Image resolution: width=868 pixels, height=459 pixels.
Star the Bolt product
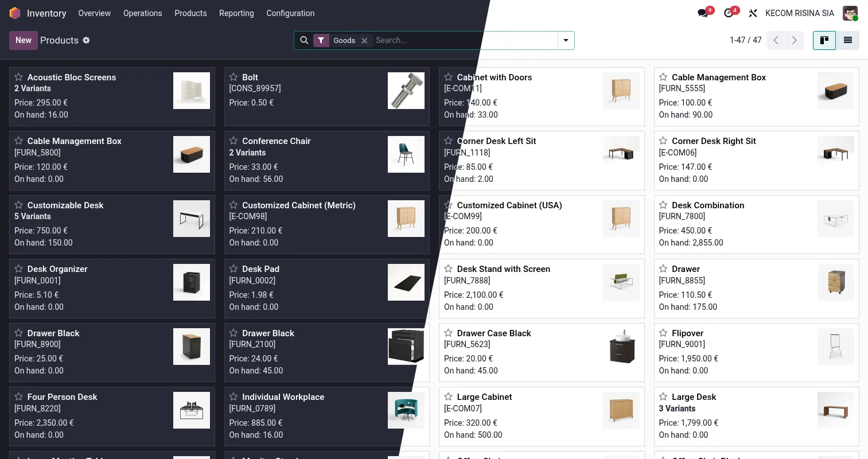point(233,77)
